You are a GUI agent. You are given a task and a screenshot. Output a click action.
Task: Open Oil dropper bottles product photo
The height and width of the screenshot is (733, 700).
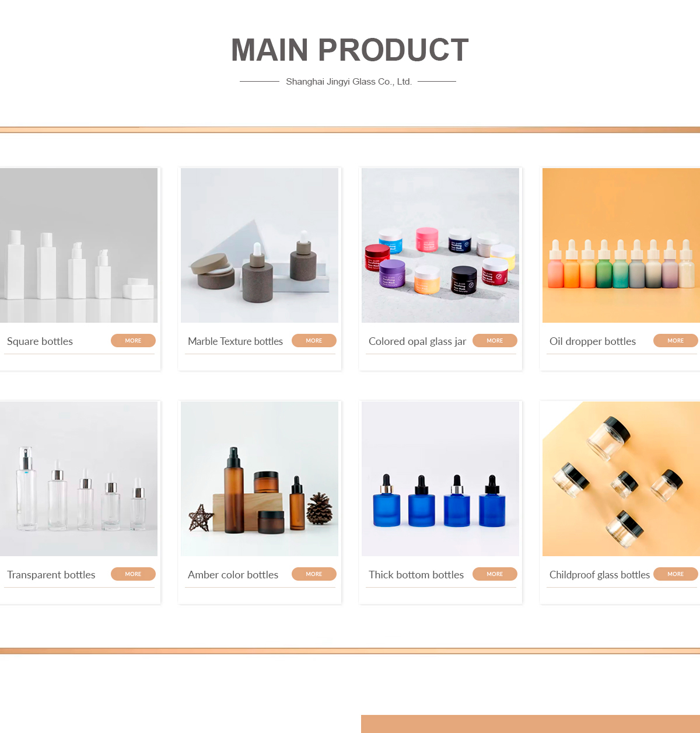pos(621,245)
